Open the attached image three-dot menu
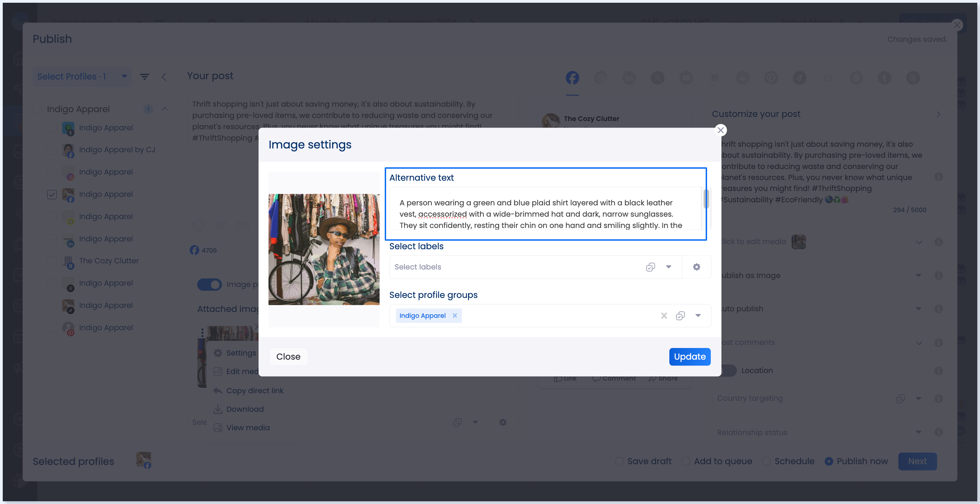 click(x=202, y=333)
